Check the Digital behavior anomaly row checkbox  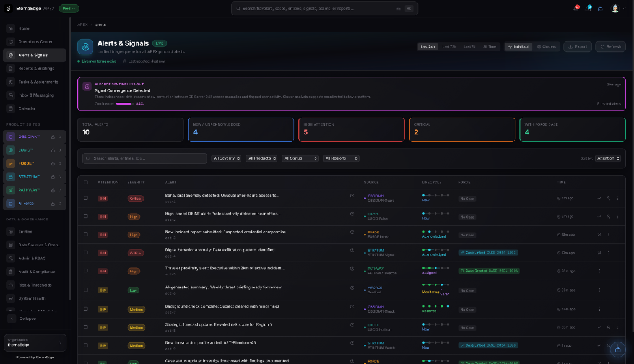click(x=85, y=253)
